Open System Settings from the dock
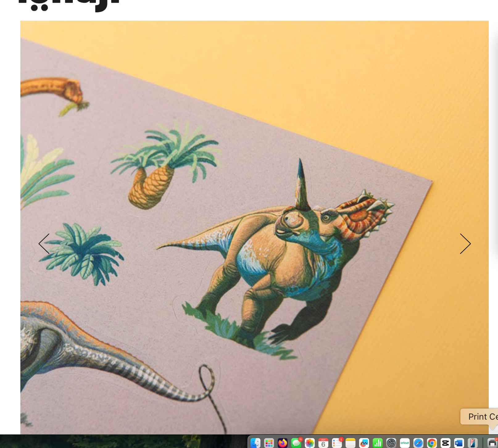 click(x=391, y=443)
